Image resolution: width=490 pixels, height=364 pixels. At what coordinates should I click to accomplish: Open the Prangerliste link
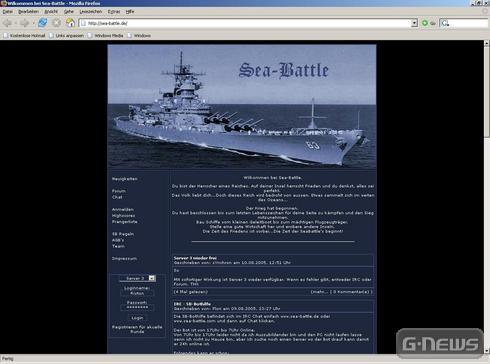tap(125, 221)
